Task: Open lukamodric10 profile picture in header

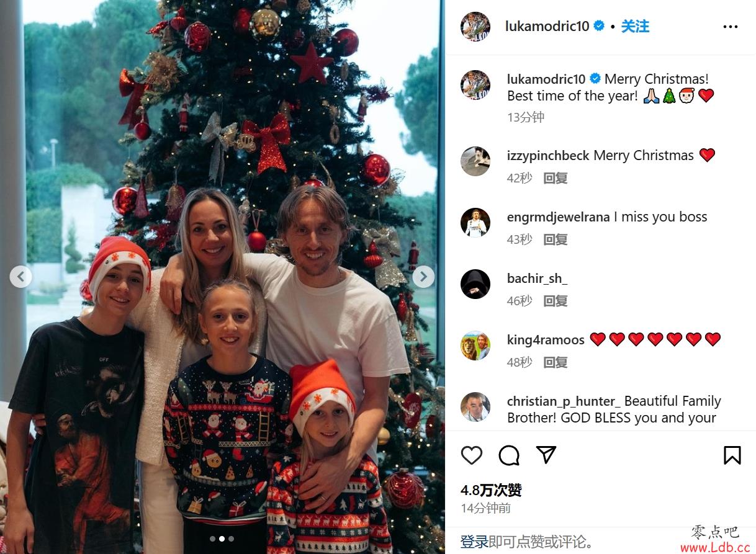Action: click(x=475, y=27)
